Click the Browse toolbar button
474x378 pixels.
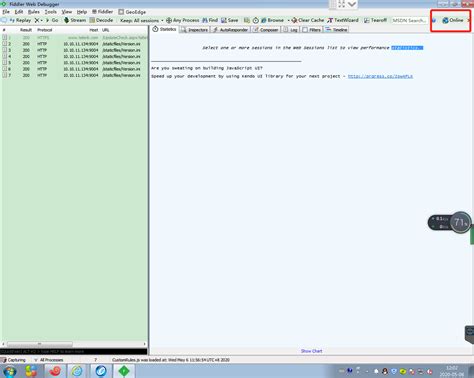(272, 20)
